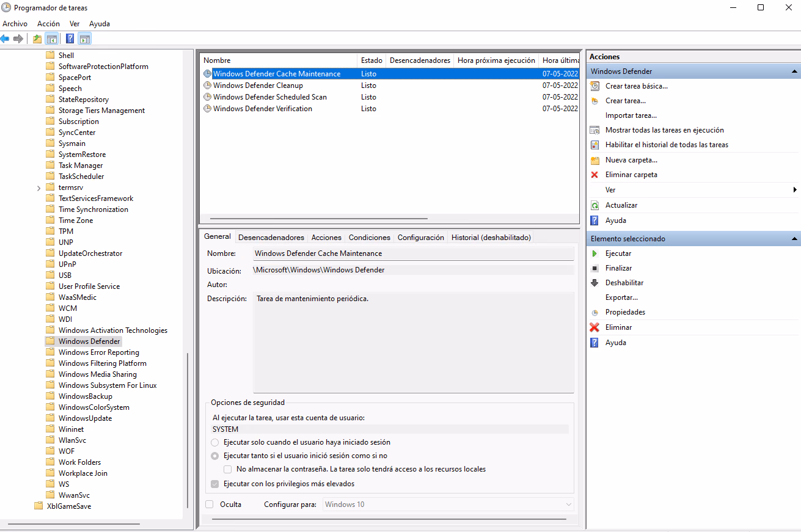Open the toolbar Help question-mark icon
This screenshot has height=532, width=801.
click(x=70, y=38)
